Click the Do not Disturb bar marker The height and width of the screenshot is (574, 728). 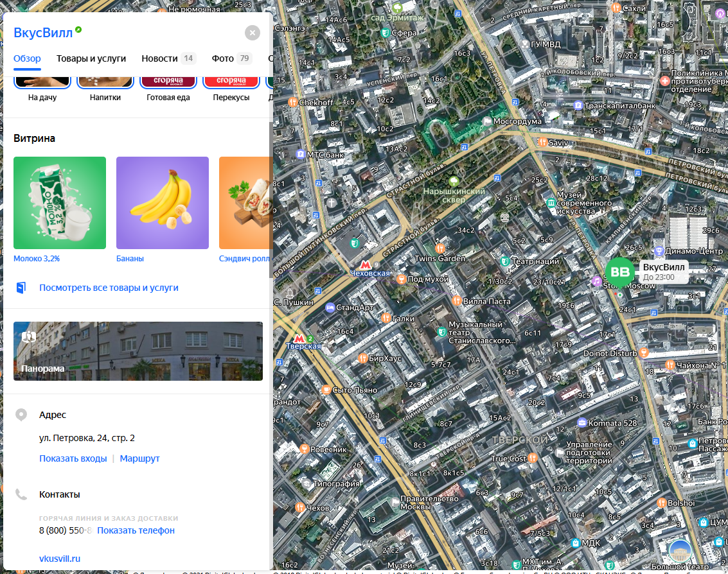(643, 352)
